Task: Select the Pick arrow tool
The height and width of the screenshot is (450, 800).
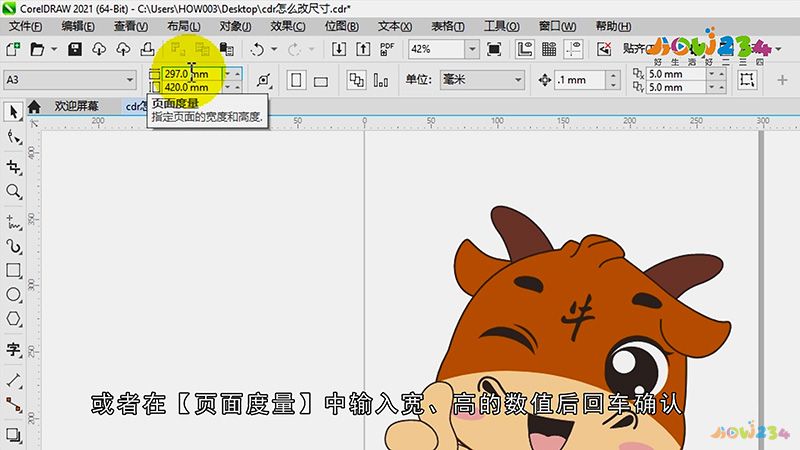Action: click(13, 112)
